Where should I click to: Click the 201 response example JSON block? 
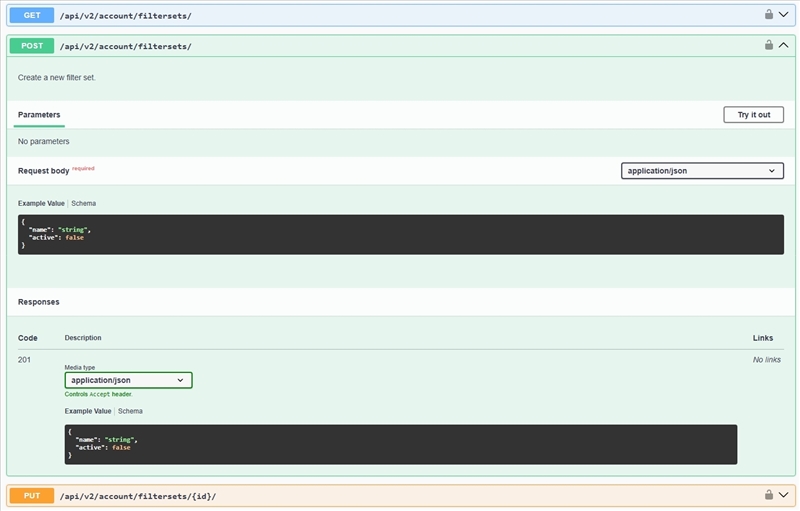click(400, 444)
